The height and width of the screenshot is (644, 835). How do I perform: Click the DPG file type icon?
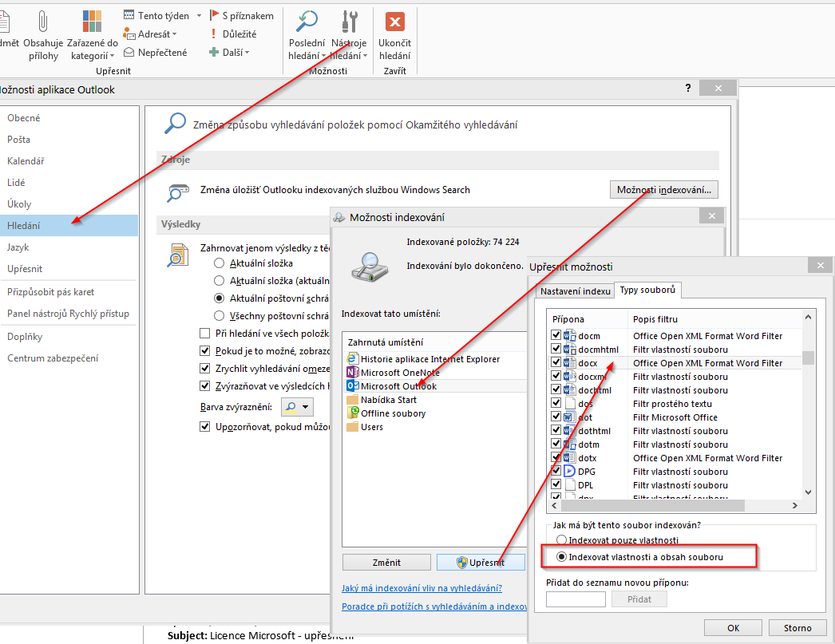click(x=570, y=471)
